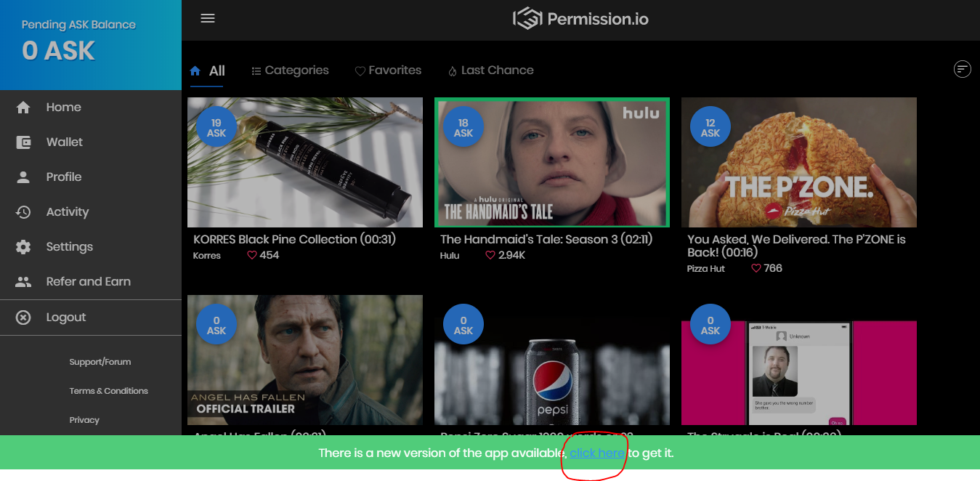
Task: Click the Settings gear icon
Action: pos(23,247)
